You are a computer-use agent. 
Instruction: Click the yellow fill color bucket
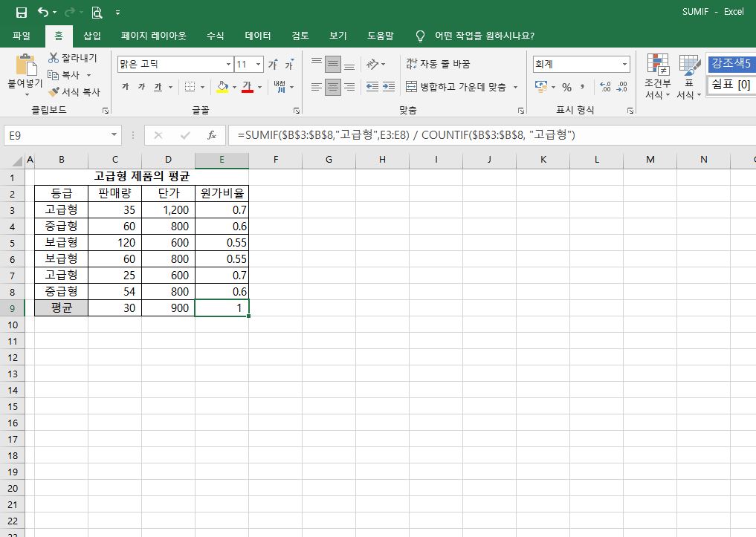pyautogui.click(x=222, y=87)
